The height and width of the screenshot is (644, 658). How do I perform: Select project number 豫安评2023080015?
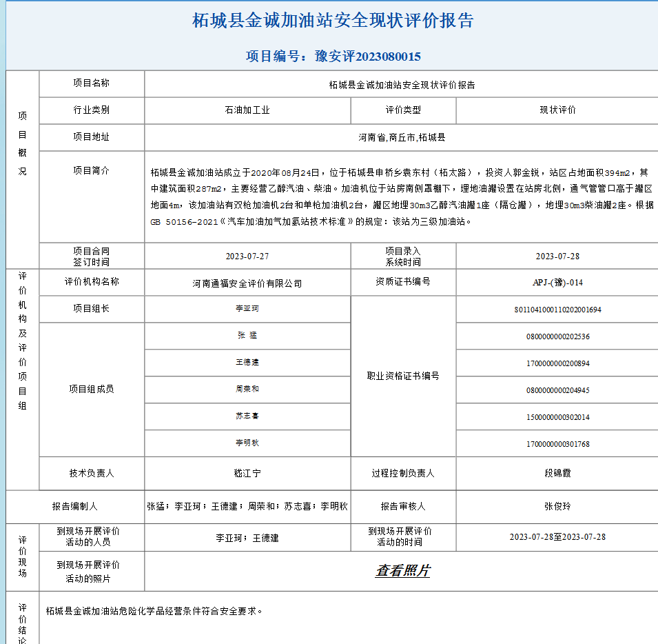coord(368,57)
